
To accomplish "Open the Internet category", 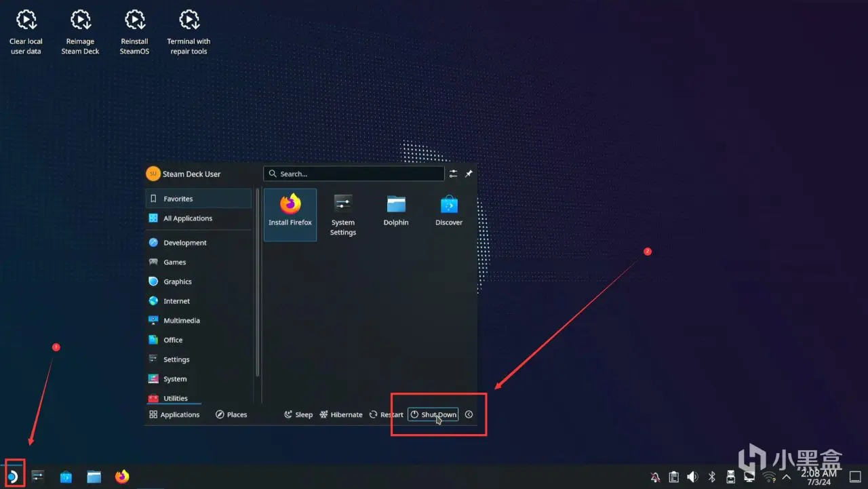I will click(199, 301).
